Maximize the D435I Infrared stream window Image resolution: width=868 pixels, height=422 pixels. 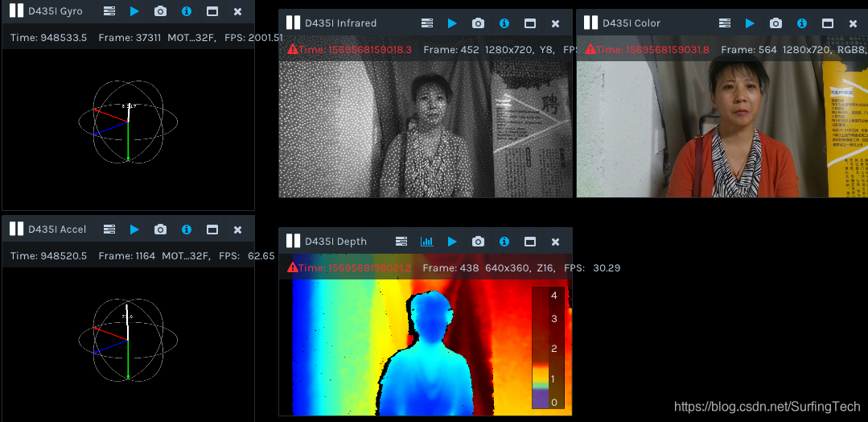tap(530, 23)
